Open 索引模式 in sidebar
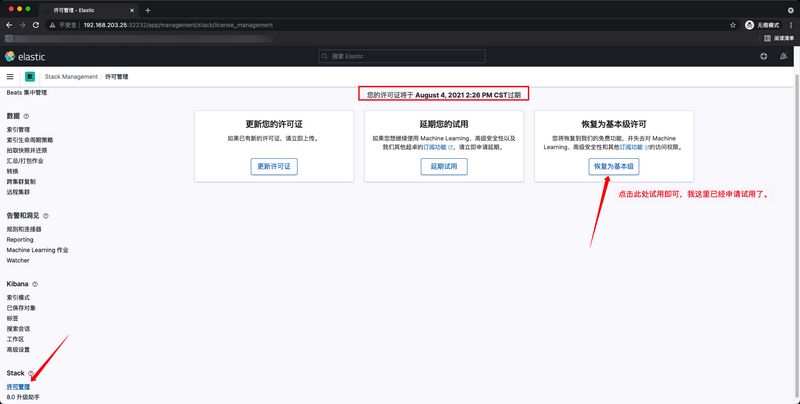The image size is (800, 404). click(18, 297)
